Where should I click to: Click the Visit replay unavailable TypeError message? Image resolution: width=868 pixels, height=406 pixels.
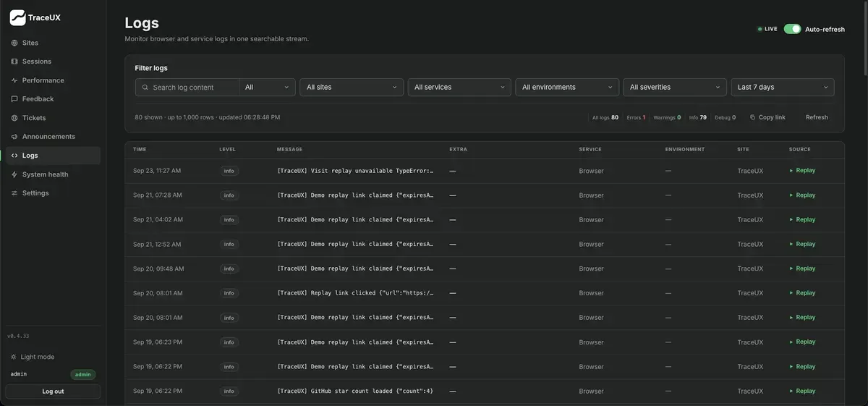(x=355, y=171)
